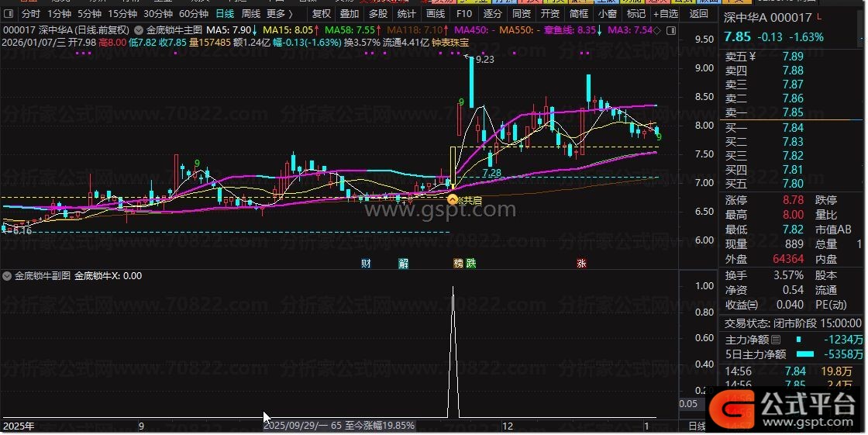Click the panel layout icon left of 分时
Image resolution: width=868 pixels, height=435 pixels.
[x=9, y=14]
